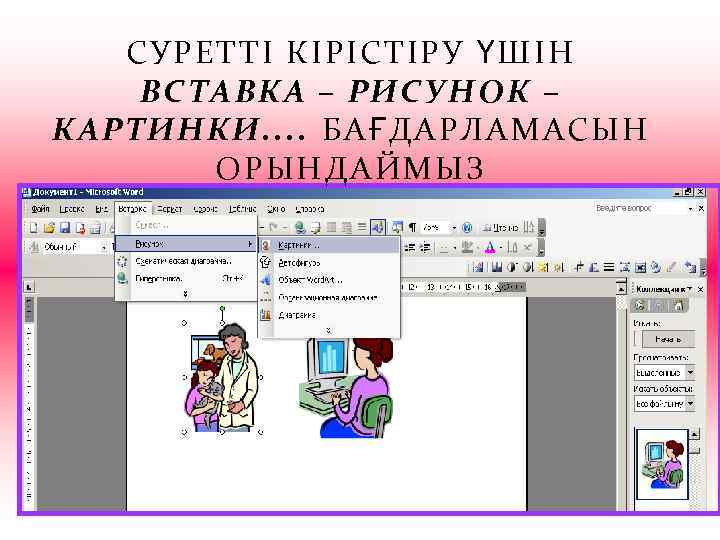Viewport: 720px width, 540px height.
Task: Open the style dropdown showing Обычный
Action: point(104,248)
